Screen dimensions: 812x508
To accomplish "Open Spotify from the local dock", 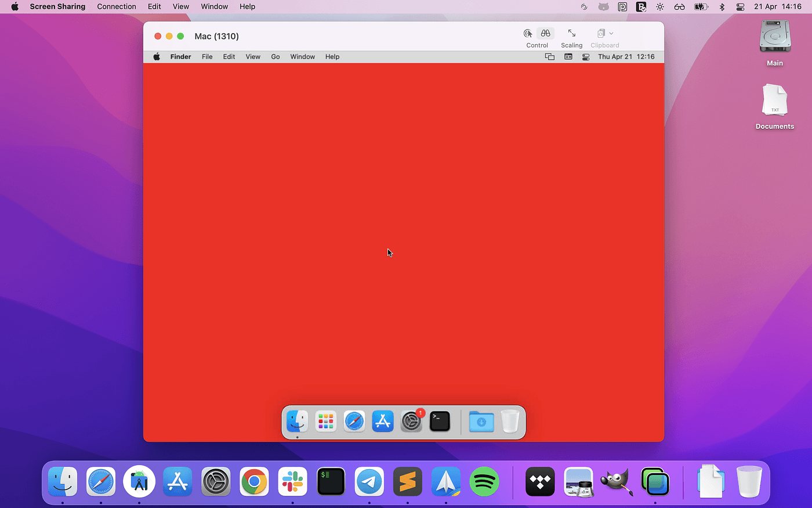I will click(484, 481).
